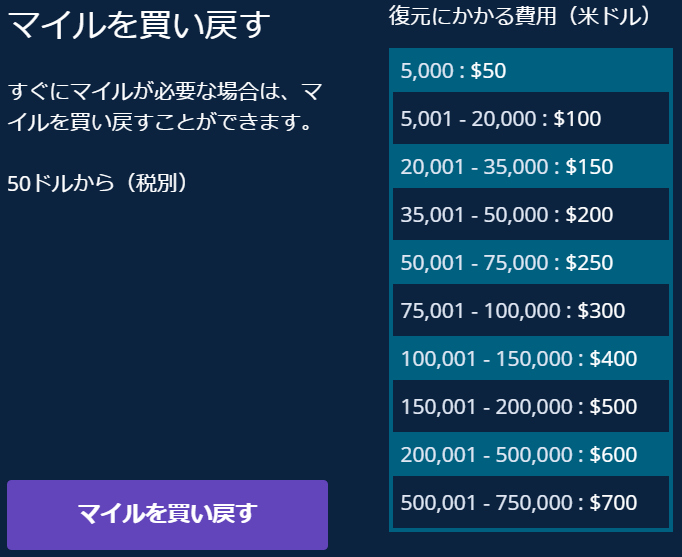
Task: Select the 20,001 - 35,000 : $150 row
Action: (x=506, y=167)
